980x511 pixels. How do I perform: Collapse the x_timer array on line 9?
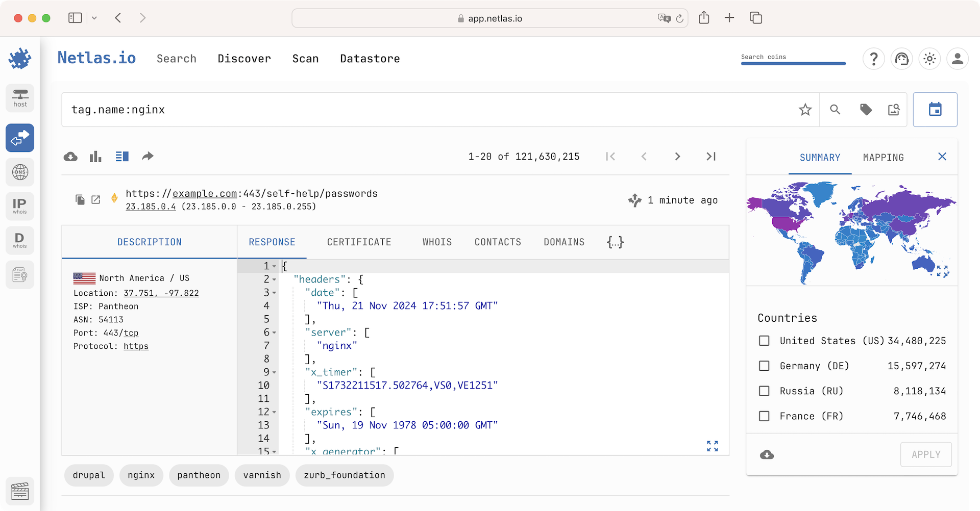275,372
